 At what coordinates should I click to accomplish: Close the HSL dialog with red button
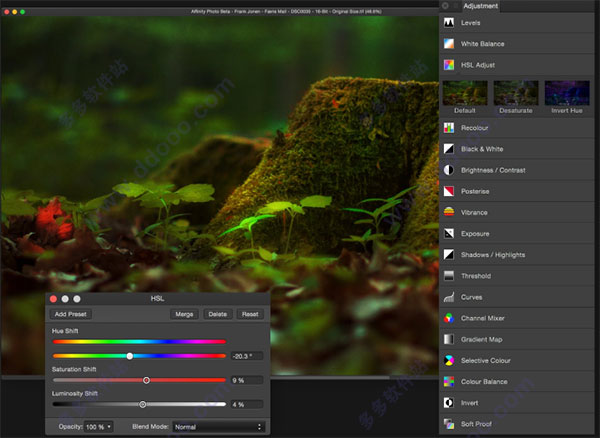click(x=54, y=299)
